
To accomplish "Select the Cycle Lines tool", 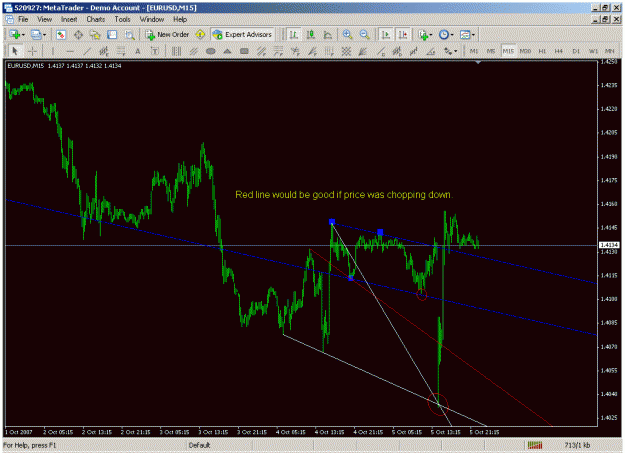I will (x=176, y=51).
